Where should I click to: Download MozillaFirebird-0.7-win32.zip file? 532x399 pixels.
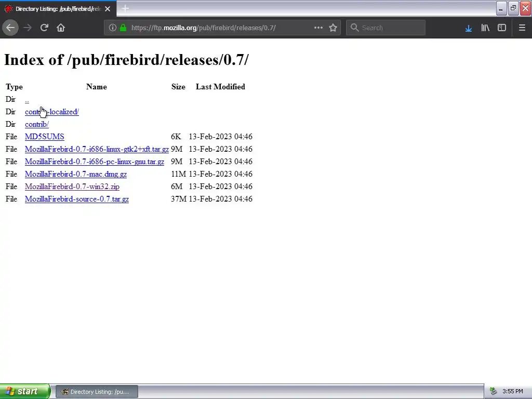(x=72, y=187)
